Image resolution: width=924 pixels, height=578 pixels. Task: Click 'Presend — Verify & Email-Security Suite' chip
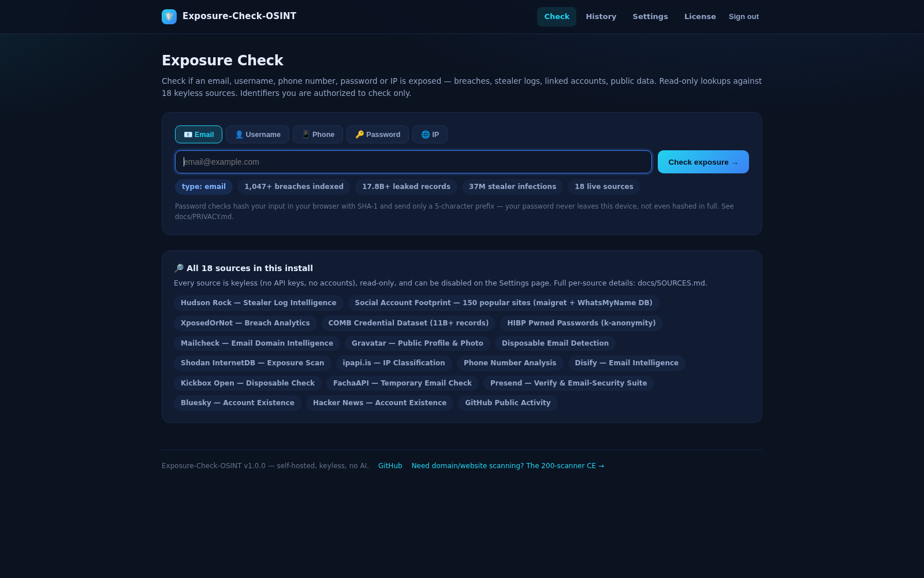pos(569,383)
